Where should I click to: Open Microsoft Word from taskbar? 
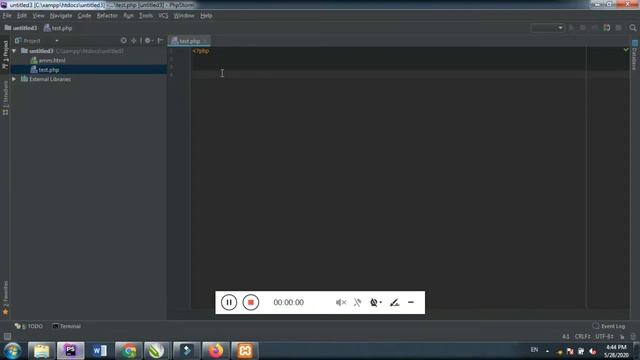100,351
